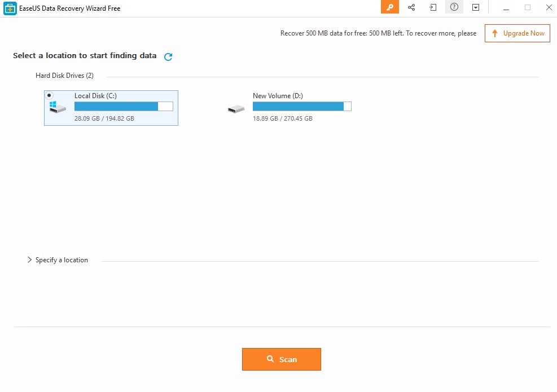The image size is (557, 392).
Task: Click the import session icon
Action: (433, 7)
